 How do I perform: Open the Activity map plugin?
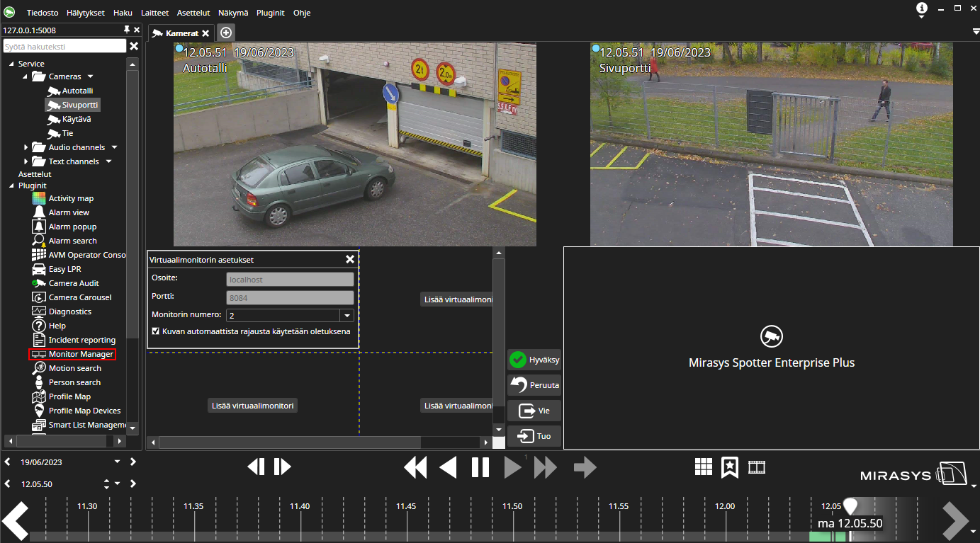click(71, 198)
